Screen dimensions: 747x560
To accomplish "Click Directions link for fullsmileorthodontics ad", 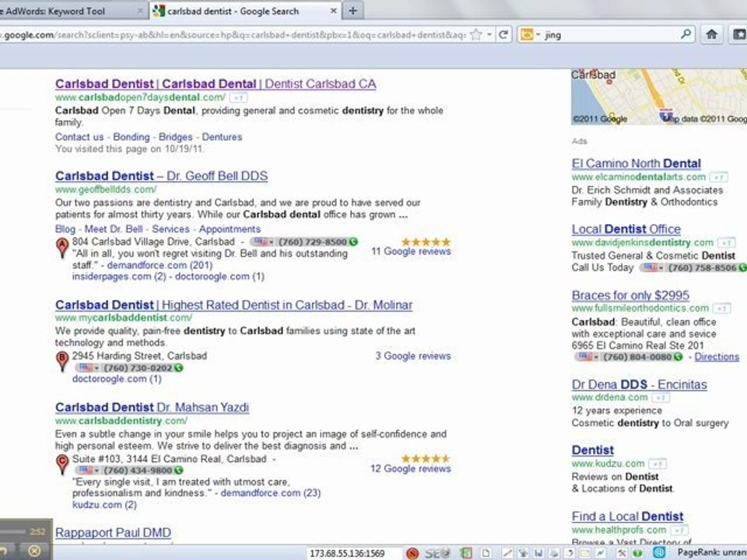I will click(x=717, y=357).
